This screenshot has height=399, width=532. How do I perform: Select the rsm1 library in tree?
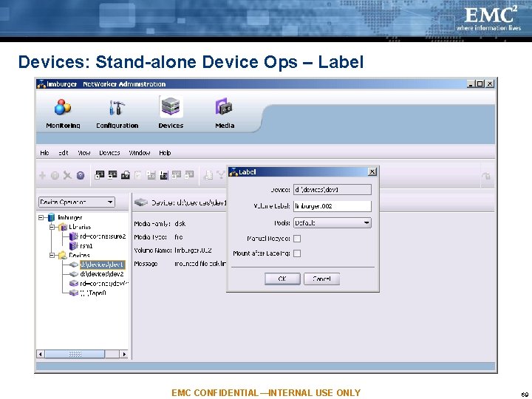coord(86,246)
